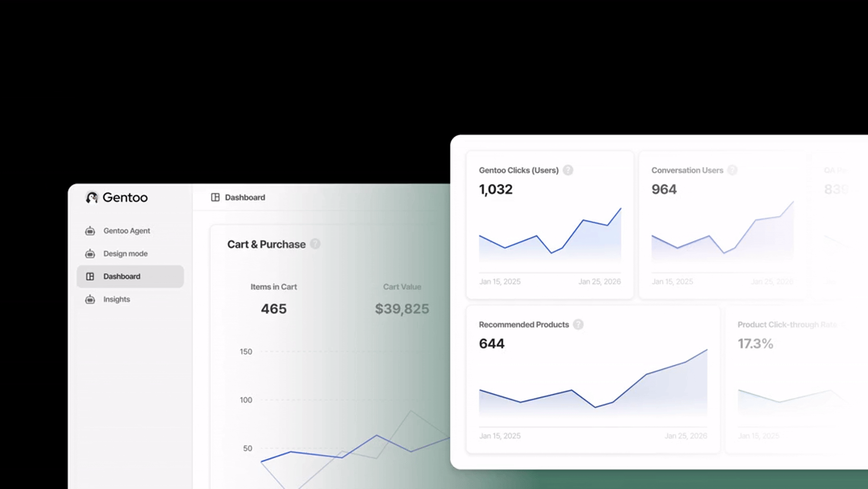868x489 pixels.
Task: Click help icon beside Cart & Purchase
Action: point(315,244)
